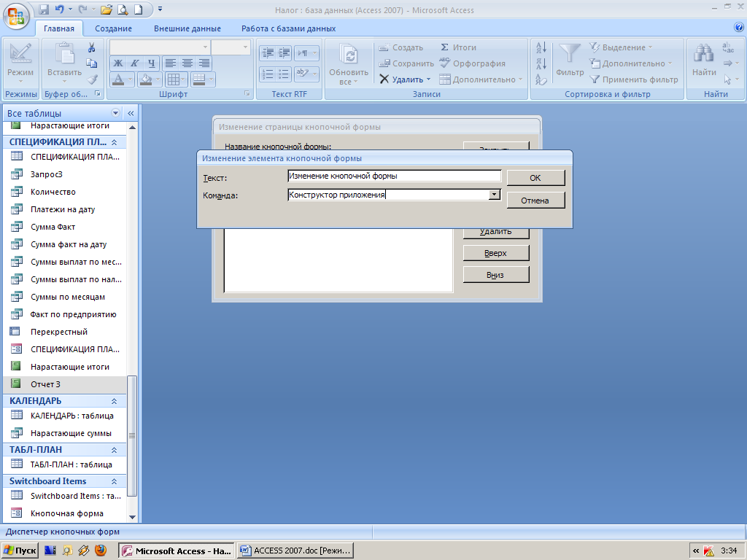Toggle bold Ж formatting
747x560 pixels.
[x=117, y=63]
